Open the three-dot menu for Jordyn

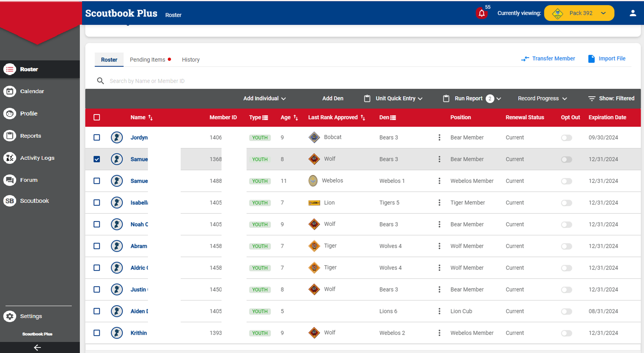(439, 137)
